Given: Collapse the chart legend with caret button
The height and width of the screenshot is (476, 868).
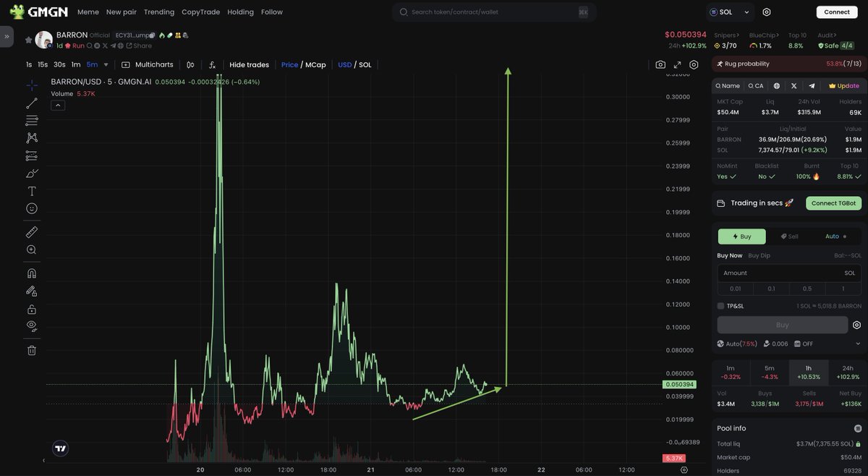Looking at the screenshot, I should (58, 105).
